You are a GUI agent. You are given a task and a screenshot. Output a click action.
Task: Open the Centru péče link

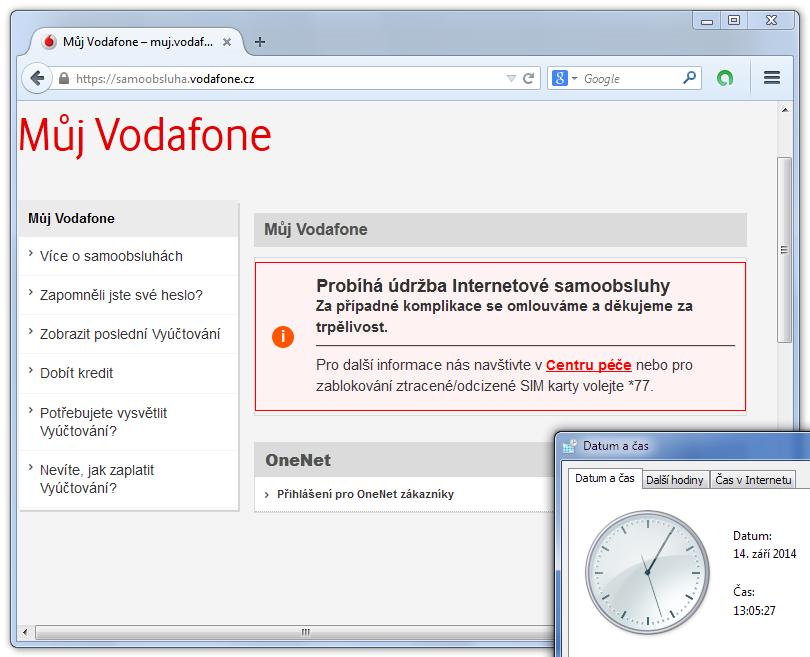(588, 365)
